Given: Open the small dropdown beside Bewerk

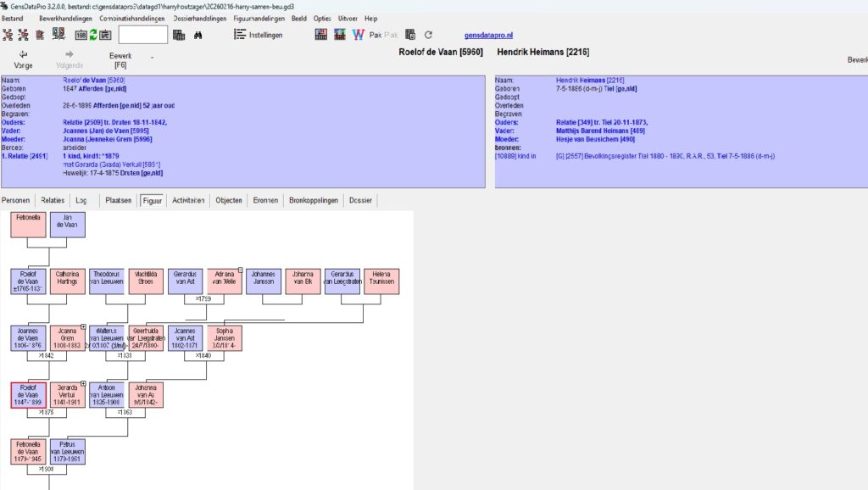Looking at the screenshot, I should click(x=152, y=58).
